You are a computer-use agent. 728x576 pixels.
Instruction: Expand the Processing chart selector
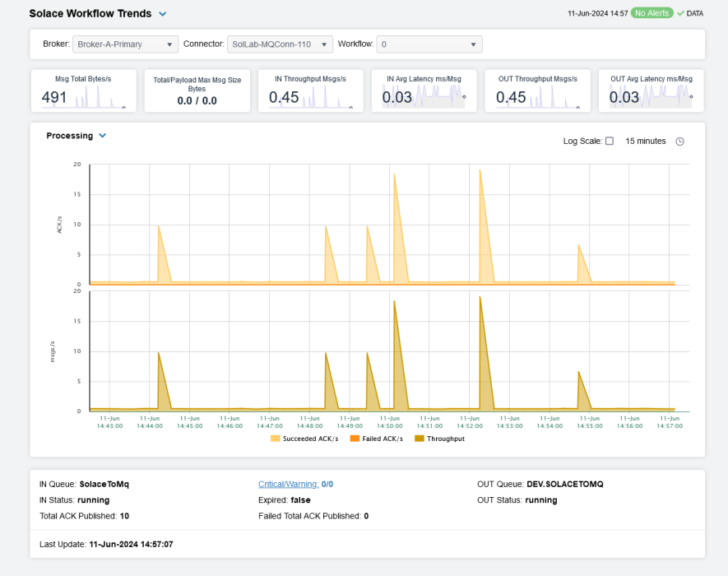tap(103, 136)
